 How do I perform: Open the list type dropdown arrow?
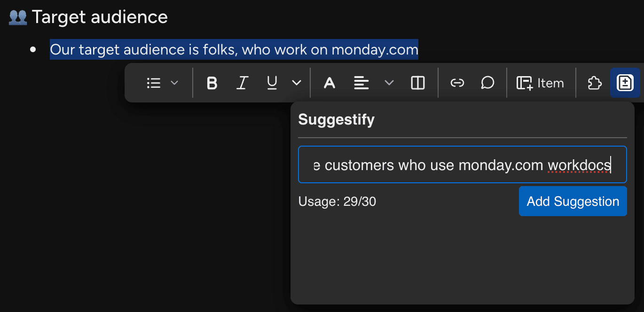click(x=174, y=83)
